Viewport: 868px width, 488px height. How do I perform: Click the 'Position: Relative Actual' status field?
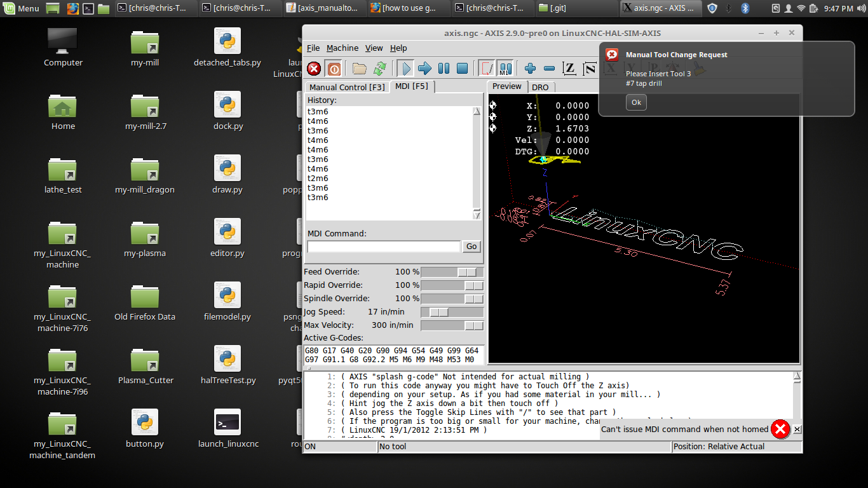coord(736,447)
